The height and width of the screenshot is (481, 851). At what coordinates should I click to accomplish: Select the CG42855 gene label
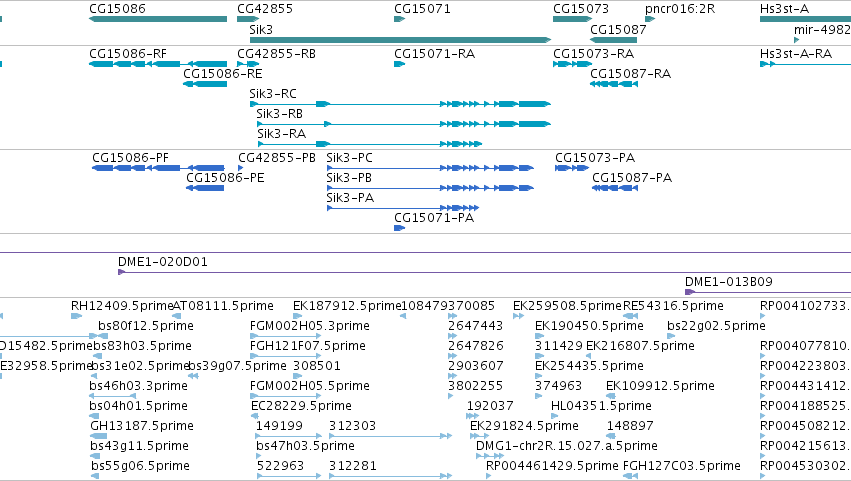(x=265, y=9)
